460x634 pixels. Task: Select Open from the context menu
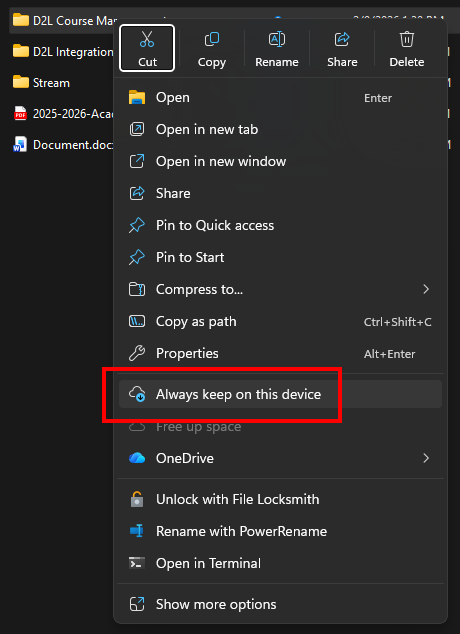(280, 98)
